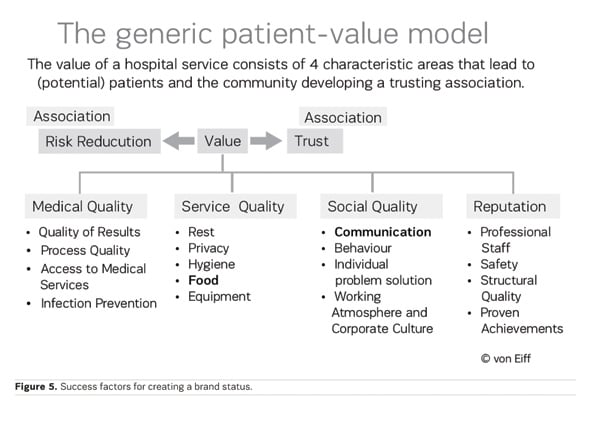
Task: Select the Medical Quality heading
Action: click(x=86, y=206)
